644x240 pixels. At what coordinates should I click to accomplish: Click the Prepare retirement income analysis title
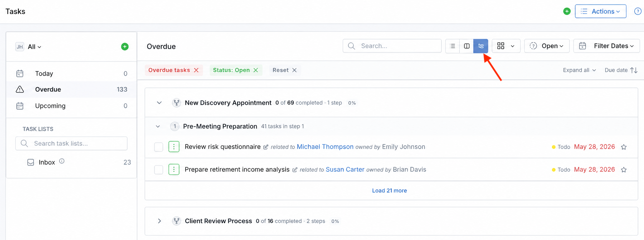[237, 170]
